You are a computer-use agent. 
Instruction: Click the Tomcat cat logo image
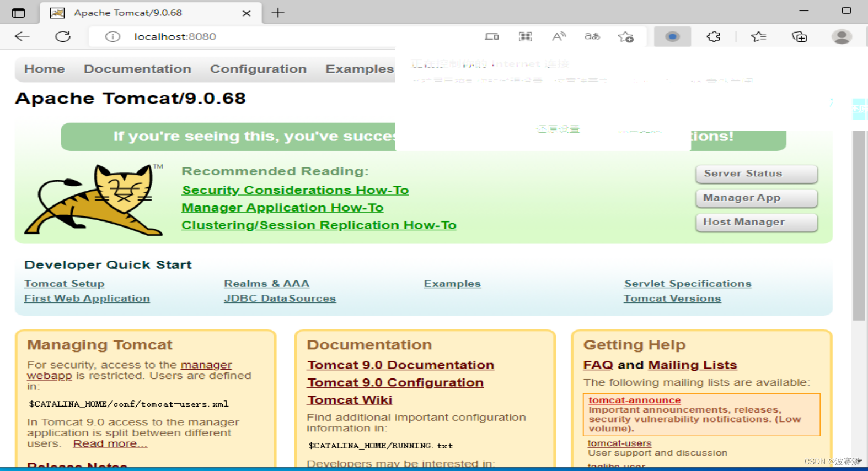94,199
